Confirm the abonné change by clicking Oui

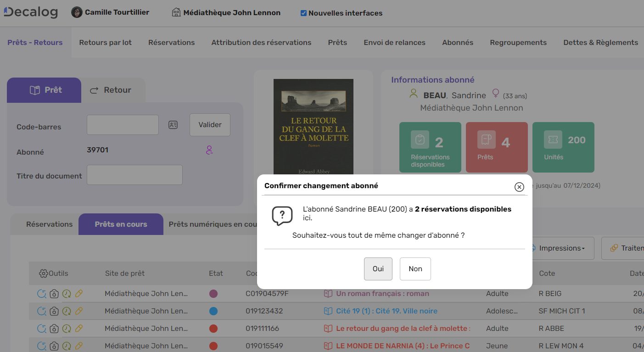point(378,269)
